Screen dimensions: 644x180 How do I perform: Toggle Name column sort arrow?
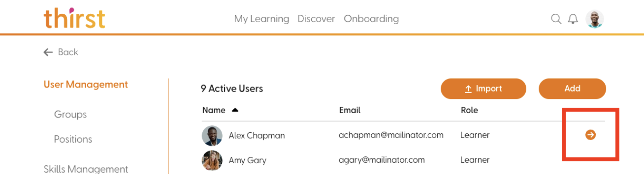point(235,110)
